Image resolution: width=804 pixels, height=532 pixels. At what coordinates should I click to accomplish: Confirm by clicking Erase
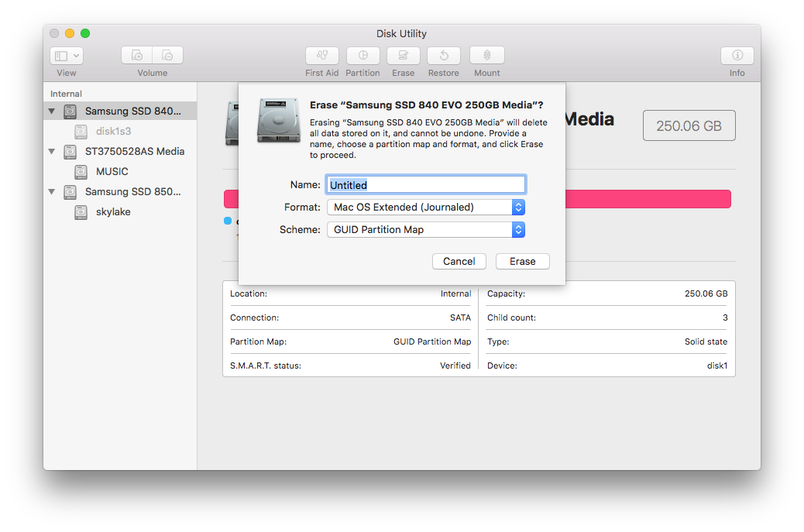click(x=522, y=261)
